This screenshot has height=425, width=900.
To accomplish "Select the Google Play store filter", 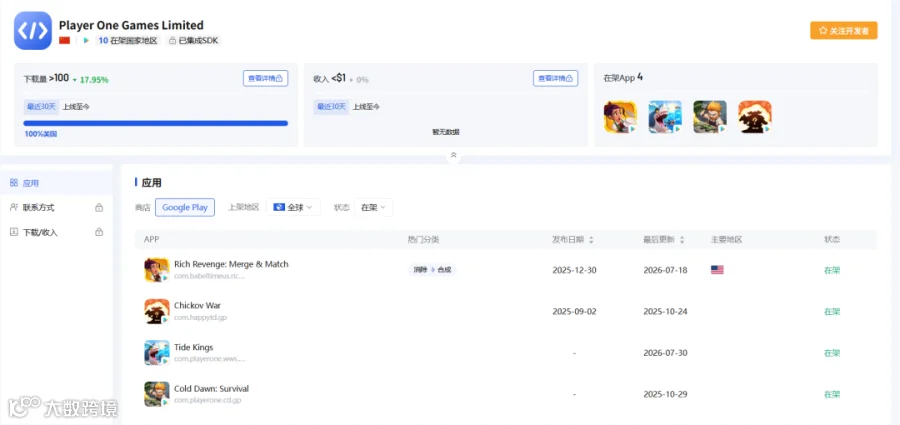I will [185, 207].
